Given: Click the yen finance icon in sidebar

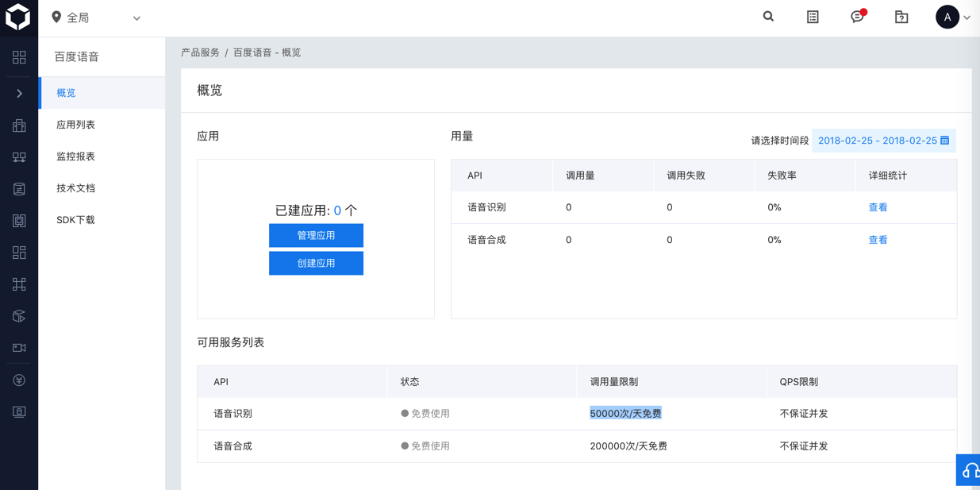Looking at the screenshot, I should (19, 380).
